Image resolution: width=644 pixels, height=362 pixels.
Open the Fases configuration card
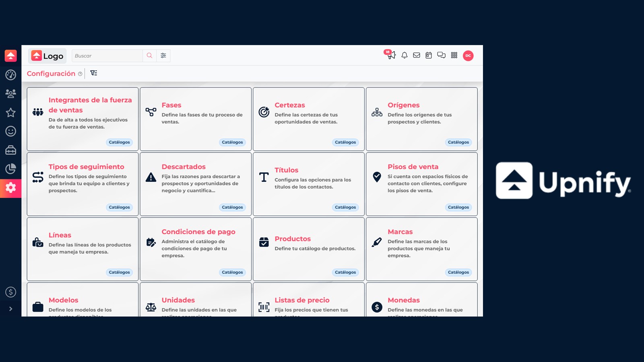pyautogui.click(x=196, y=119)
